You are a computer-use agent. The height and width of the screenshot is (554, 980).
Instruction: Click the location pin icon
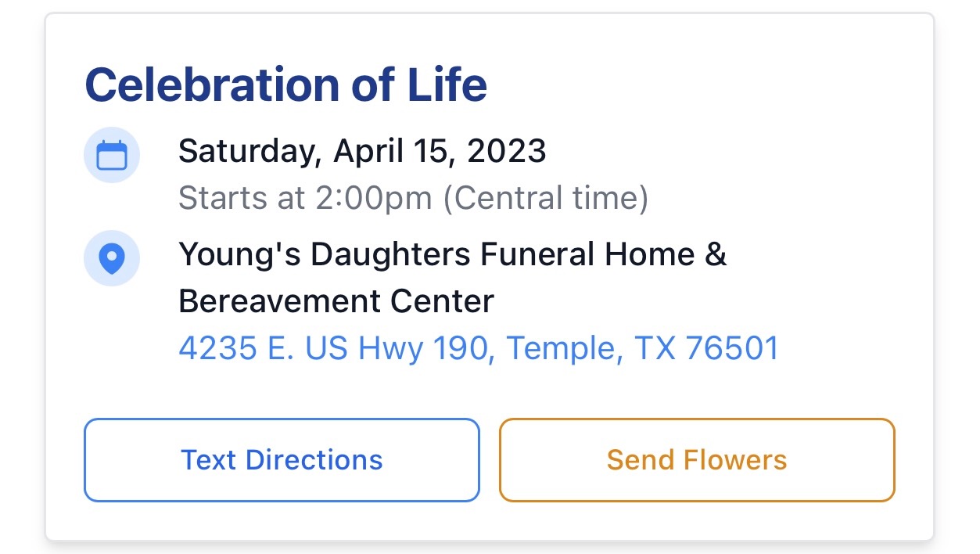pyautogui.click(x=112, y=258)
